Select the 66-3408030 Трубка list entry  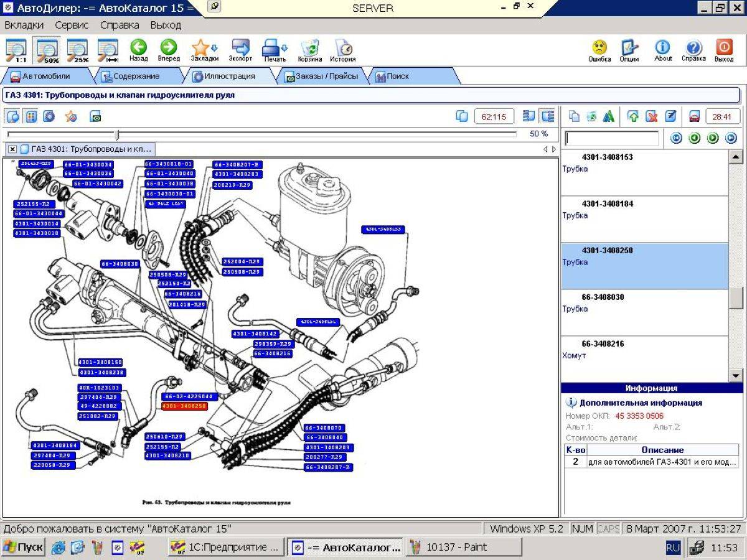[644, 312]
